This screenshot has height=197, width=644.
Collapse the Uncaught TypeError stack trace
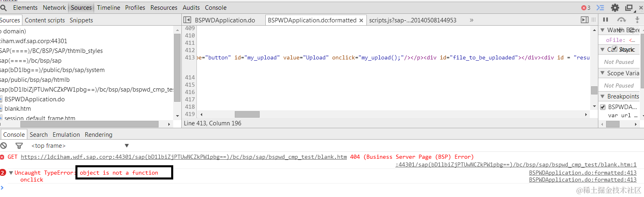(x=11, y=173)
